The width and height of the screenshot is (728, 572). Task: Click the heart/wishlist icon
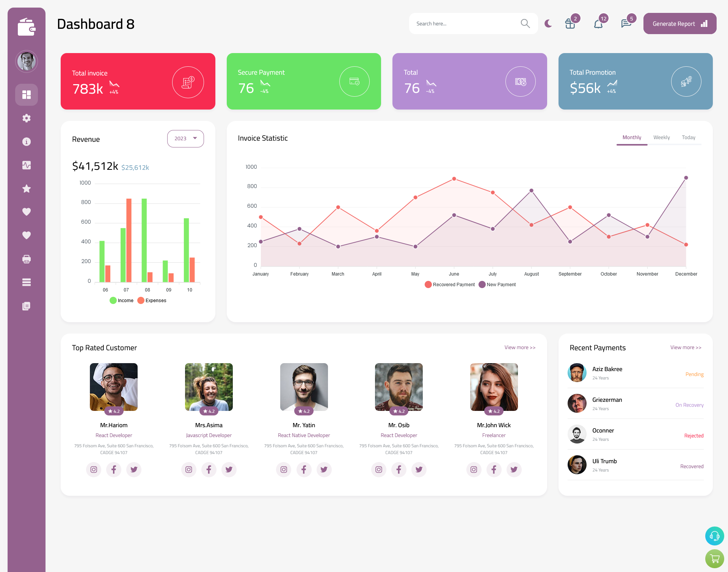coord(27,212)
